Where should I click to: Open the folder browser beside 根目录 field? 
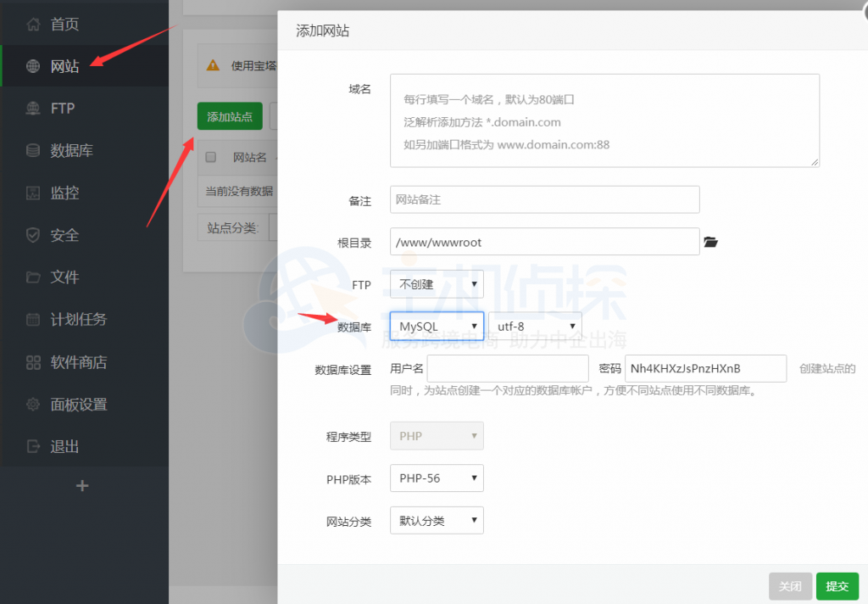(710, 242)
